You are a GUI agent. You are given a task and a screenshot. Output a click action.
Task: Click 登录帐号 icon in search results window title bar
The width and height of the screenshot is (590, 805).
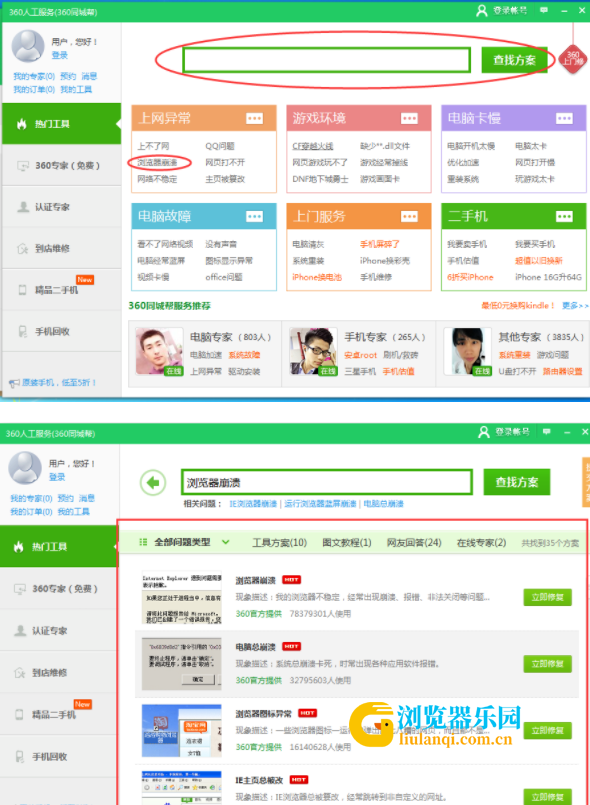[x=484, y=432]
